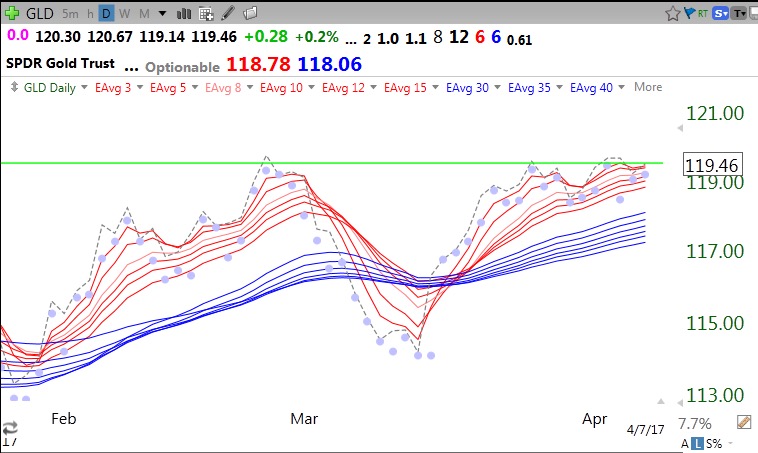The image size is (758, 453).
Task: Click the 4/7/17 date label
Action: 645,429
